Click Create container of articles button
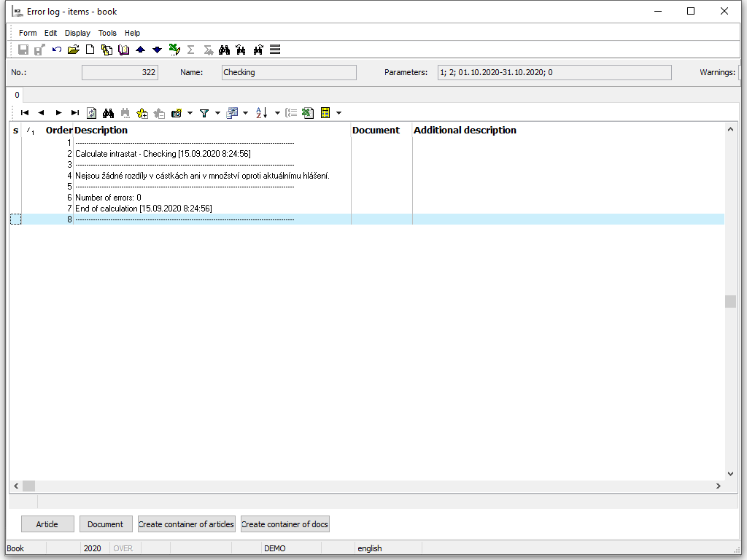Screen dimensions: 747x560 point(186,524)
